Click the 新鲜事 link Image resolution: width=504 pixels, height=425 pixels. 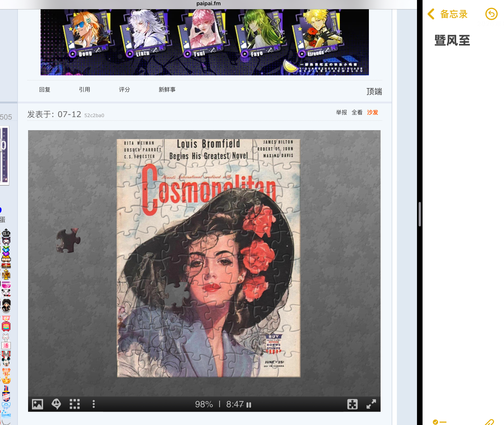(x=167, y=90)
